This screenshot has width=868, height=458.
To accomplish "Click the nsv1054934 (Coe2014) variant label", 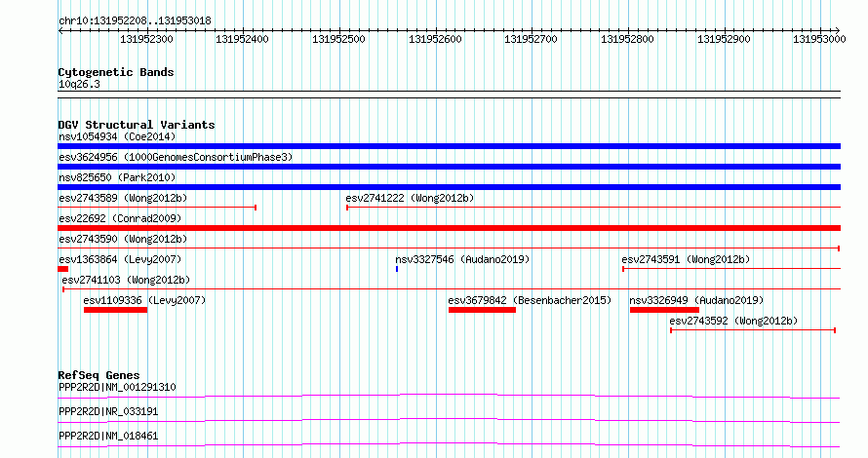I will coord(117,136).
